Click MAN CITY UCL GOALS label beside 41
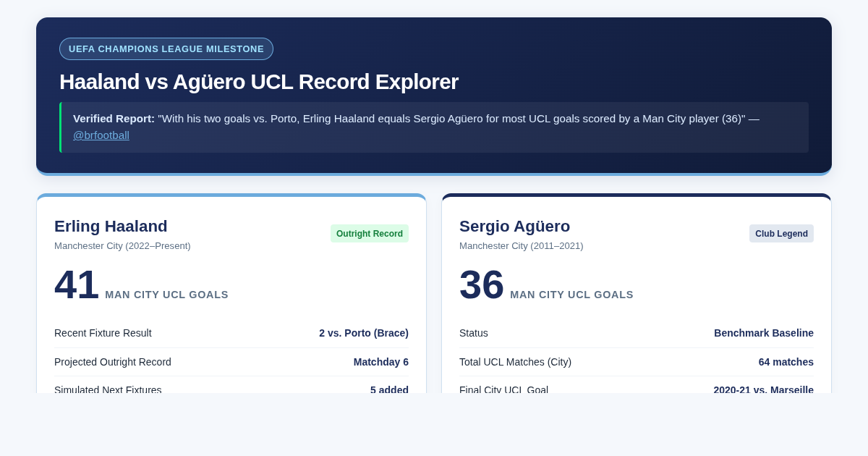This screenshot has width=868, height=456. (166, 295)
